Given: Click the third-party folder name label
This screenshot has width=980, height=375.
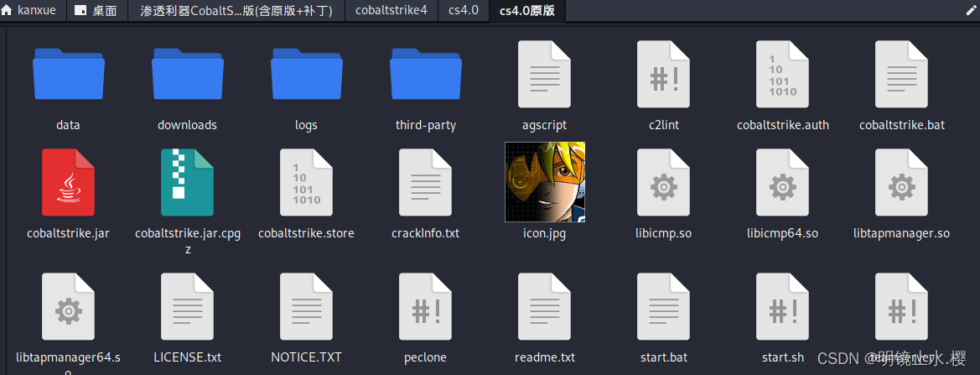Looking at the screenshot, I should click(x=426, y=125).
